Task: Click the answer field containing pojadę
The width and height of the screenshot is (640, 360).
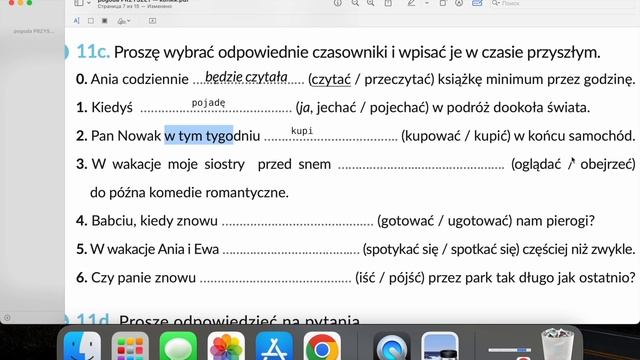Action: [216, 107]
